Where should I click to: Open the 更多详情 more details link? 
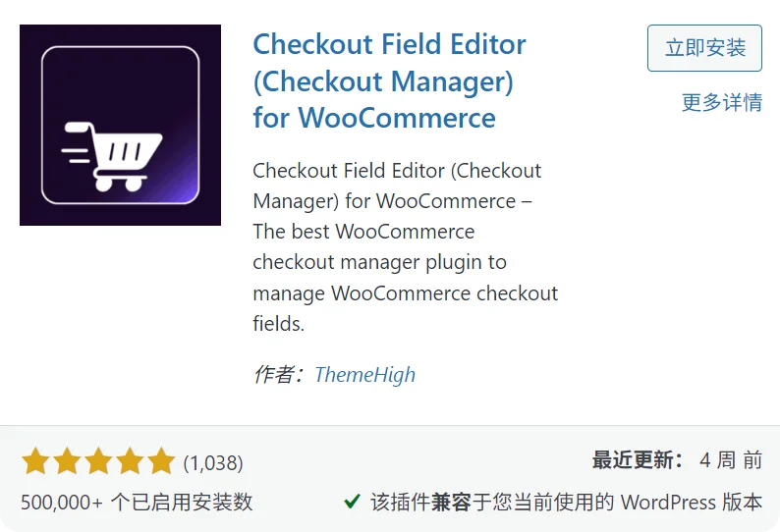coord(722,102)
